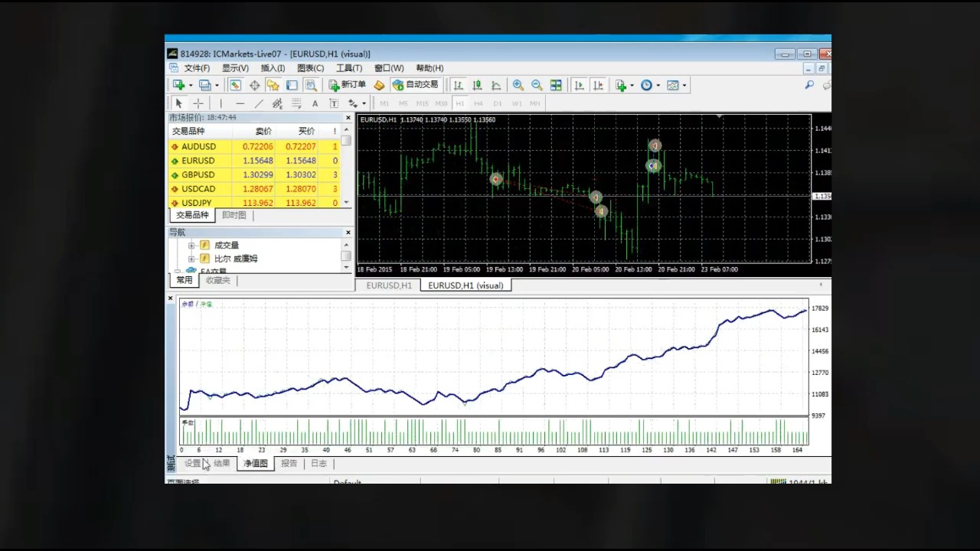Toggle the Market Watch window icon

point(235,85)
